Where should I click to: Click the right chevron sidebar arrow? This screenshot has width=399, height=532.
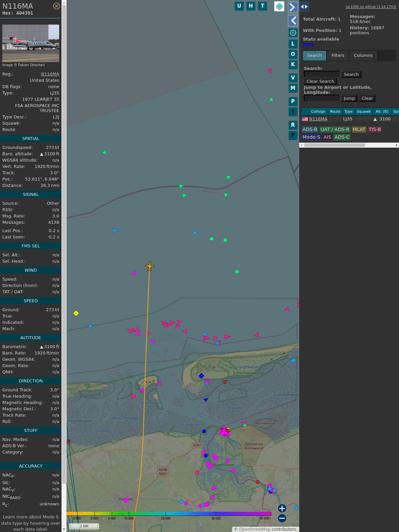tap(293, 7)
